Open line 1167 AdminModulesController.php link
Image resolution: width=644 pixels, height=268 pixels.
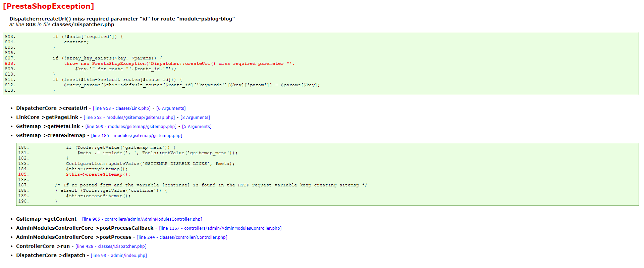click(220, 228)
